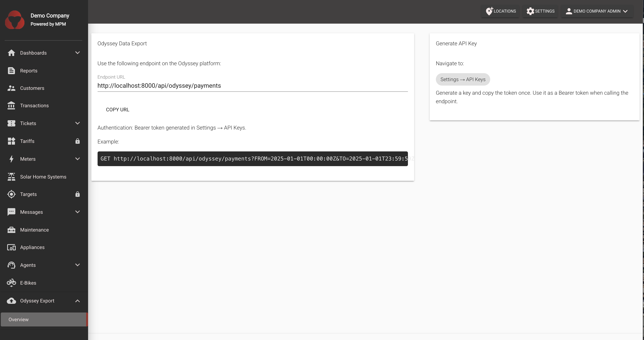Viewport: 644px width, 340px height.
Task: Click the Tariffs lock icon
Action: 78,141
